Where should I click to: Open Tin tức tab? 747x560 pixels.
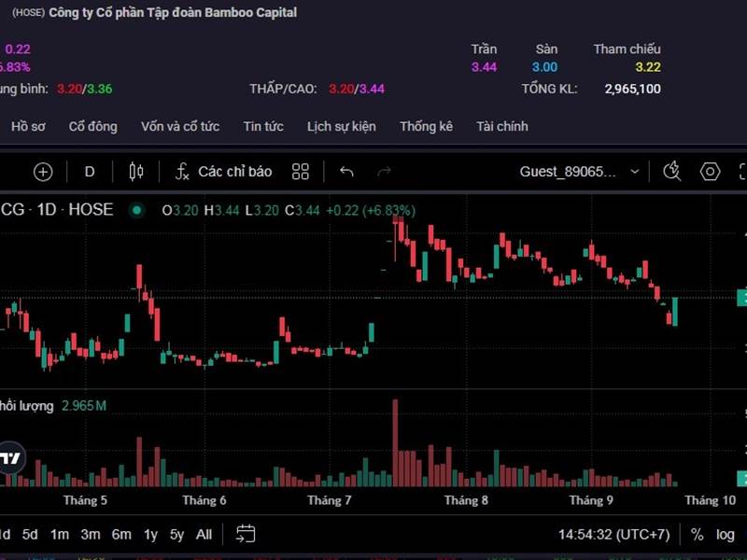(x=263, y=126)
